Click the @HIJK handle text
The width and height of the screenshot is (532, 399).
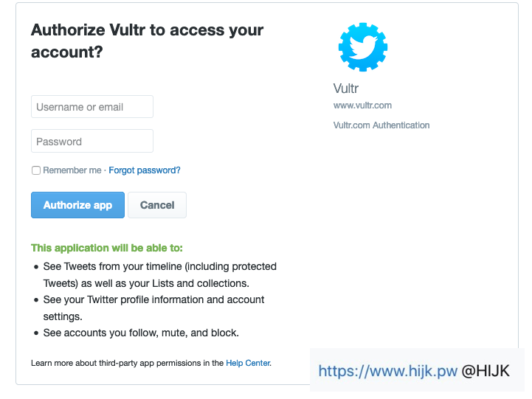pyautogui.click(x=486, y=371)
